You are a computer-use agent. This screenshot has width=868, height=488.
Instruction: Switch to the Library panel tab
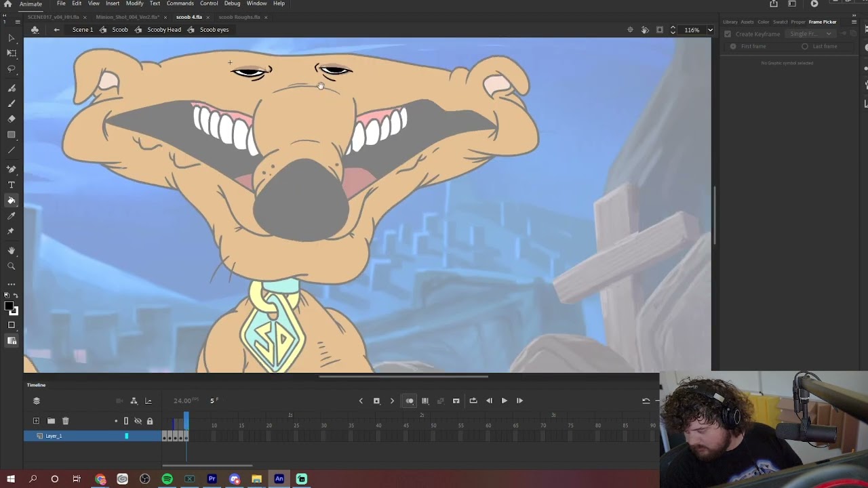(x=730, y=22)
